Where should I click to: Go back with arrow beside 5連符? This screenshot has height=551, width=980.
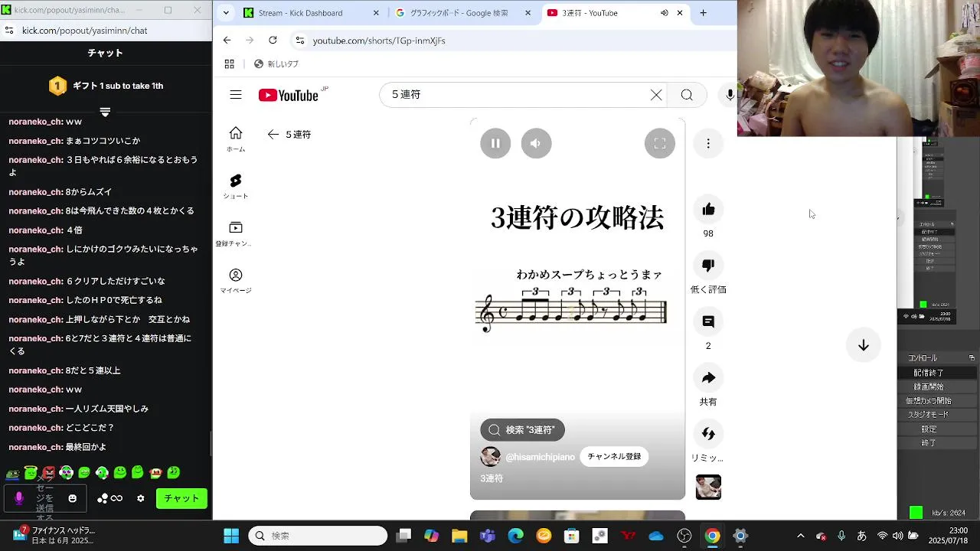[273, 134]
